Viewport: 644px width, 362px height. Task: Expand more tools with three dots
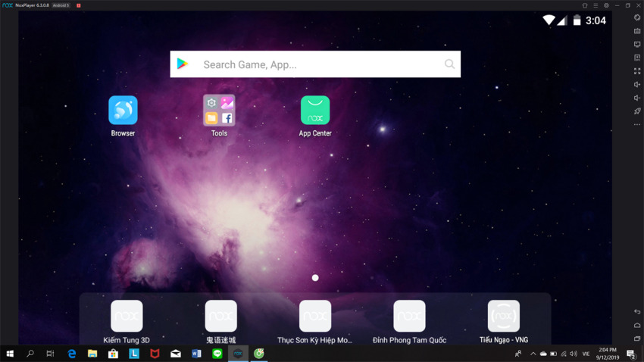tap(637, 125)
